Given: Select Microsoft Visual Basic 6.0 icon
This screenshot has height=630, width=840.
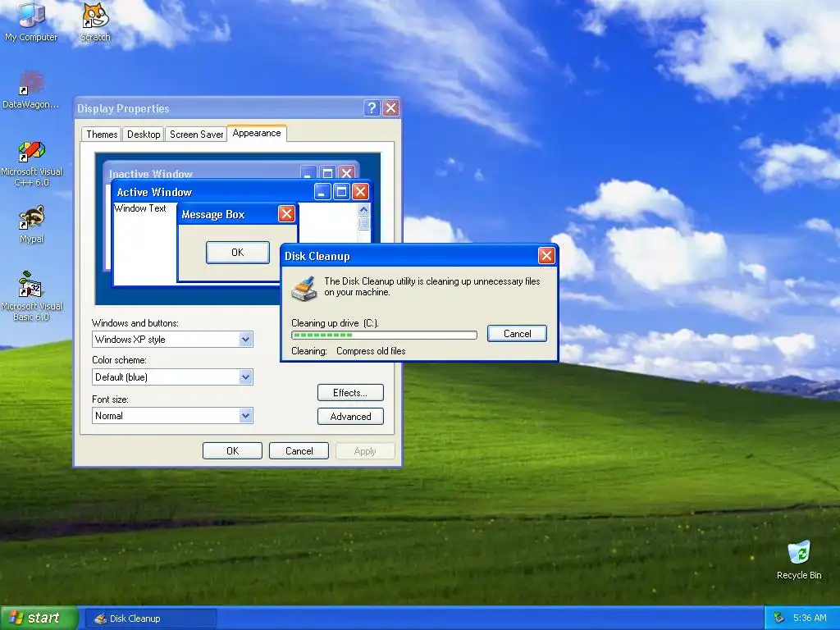Looking at the screenshot, I should tap(32, 295).
